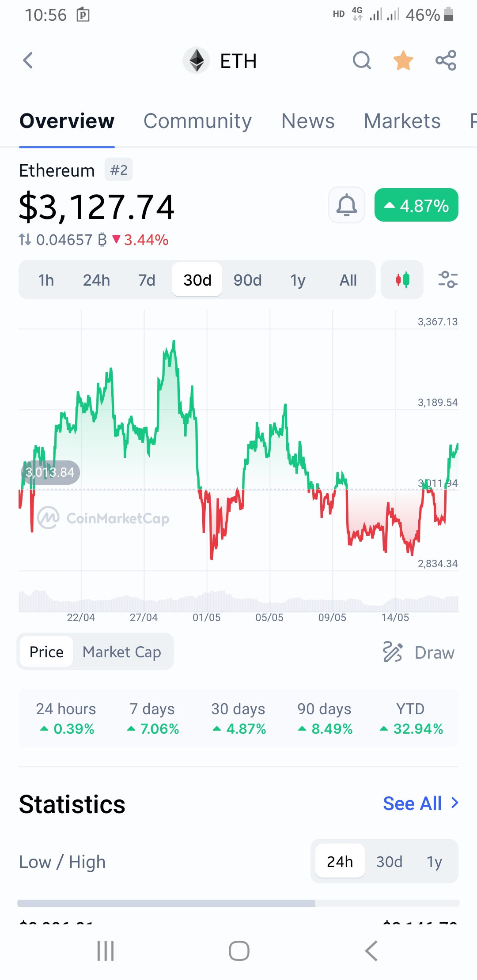Switch to the Community tab
The image size is (477, 980).
pyautogui.click(x=197, y=121)
